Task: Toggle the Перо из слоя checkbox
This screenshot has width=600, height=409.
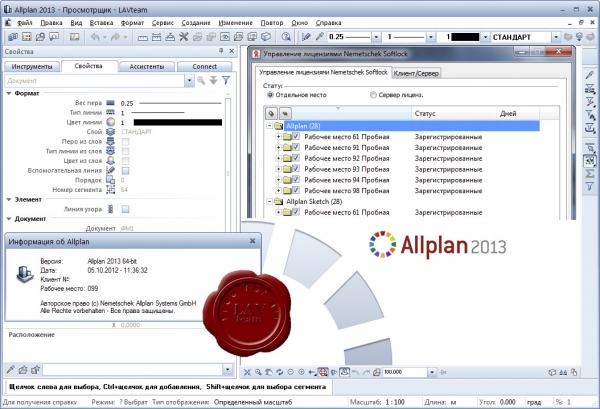Action: click(x=125, y=142)
